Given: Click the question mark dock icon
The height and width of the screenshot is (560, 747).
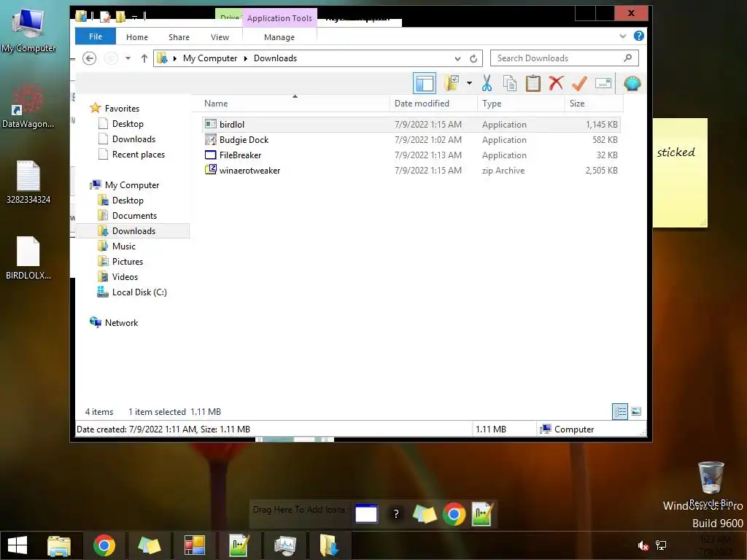Looking at the screenshot, I should coord(395,514).
